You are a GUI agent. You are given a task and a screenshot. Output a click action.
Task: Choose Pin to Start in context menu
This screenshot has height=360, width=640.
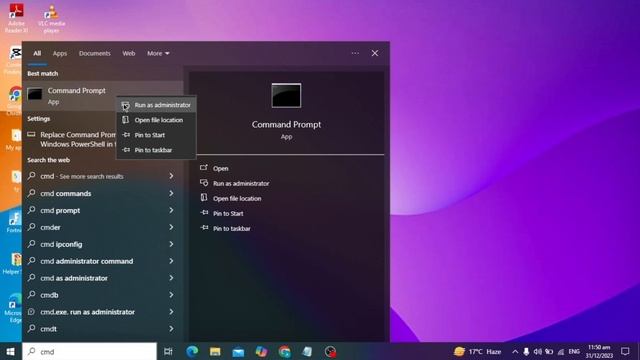pyautogui.click(x=156, y=135)
